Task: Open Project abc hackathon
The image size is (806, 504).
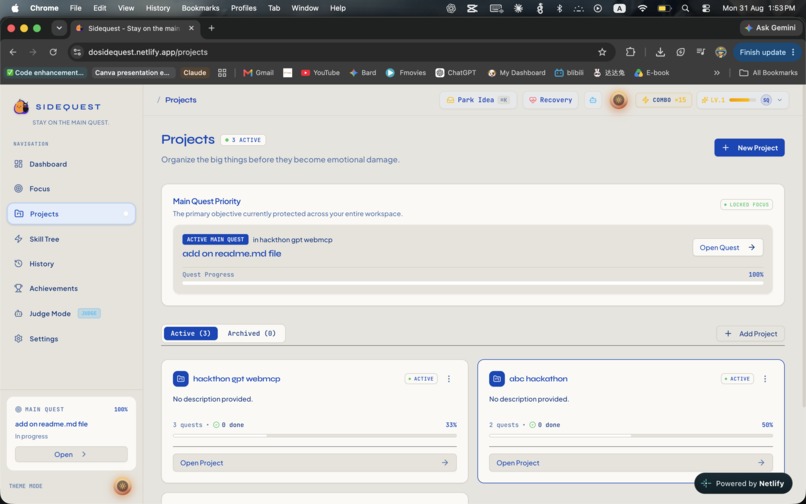Action: pos(631,463)
